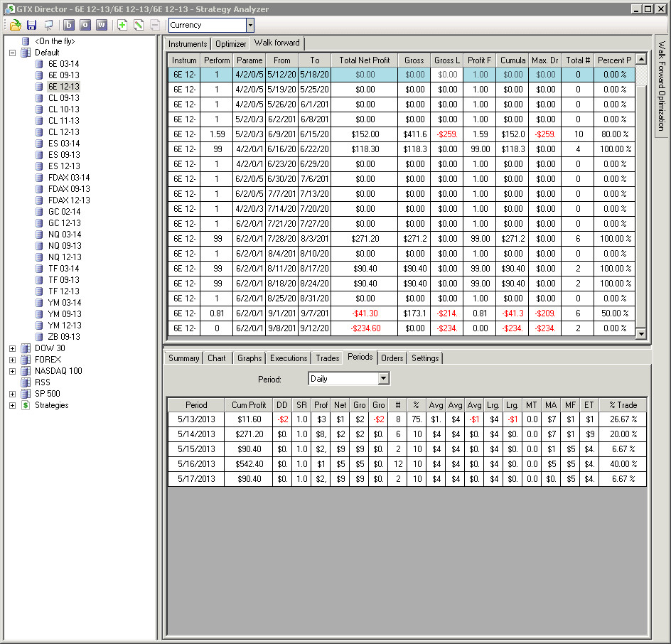
Task: Click the 5/13/2013 period cell
Action: tap(196, 419)
